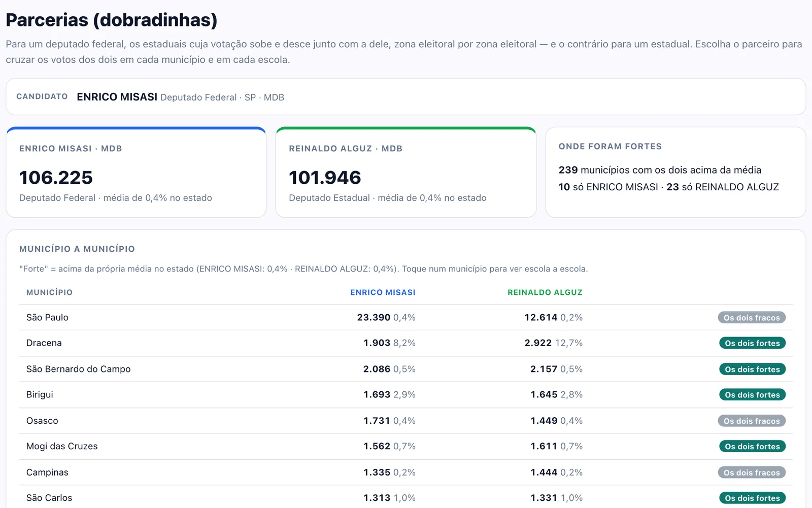The image size is (812, 508).
Task: Click the 'MUNICÍPIO A MUNICÍPIO' section title
Action: point(77,249)
